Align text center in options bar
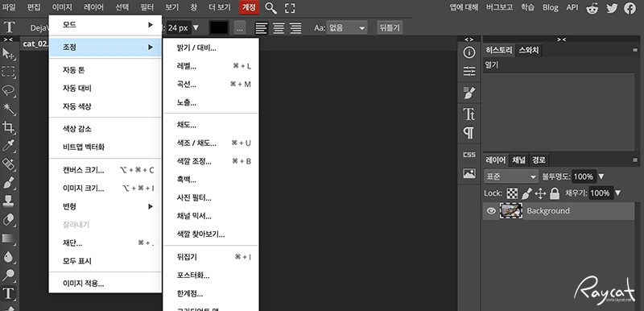The width and height of the screenshot is (644, 311). click(279, 28)
